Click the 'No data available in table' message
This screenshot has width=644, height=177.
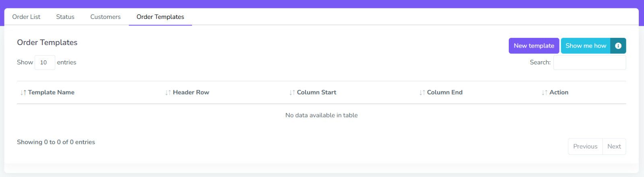click(x=322, y=115)
